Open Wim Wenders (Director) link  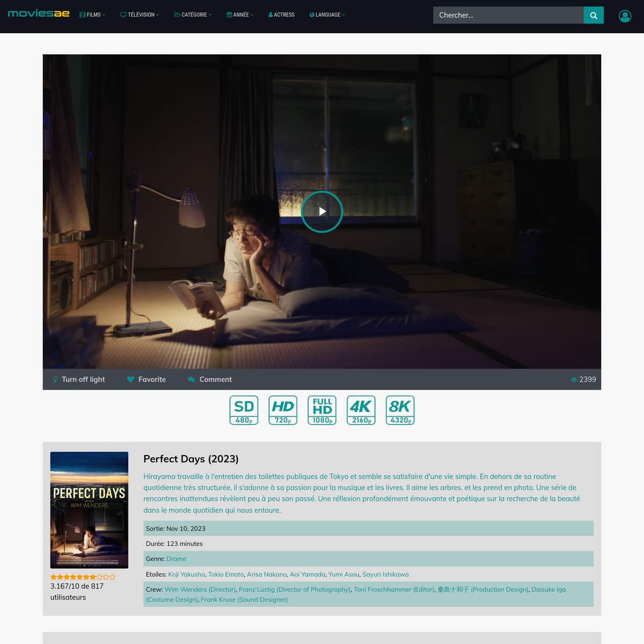tap(200, 589)
